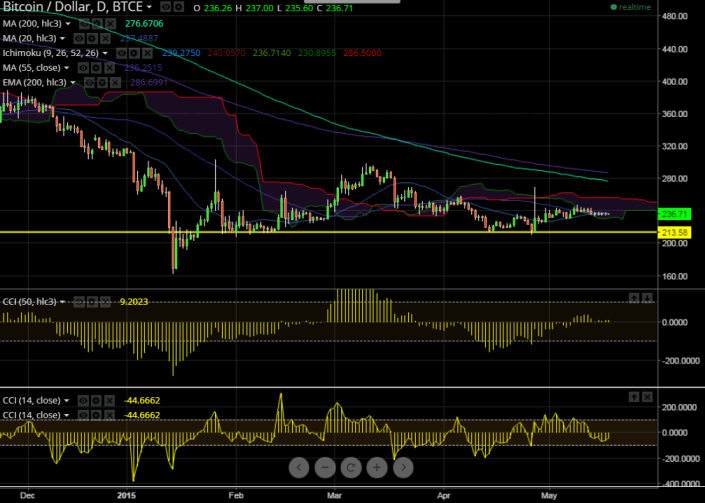The width and height of the screenshot is (705, 503).
Task: Hide the EMA (200, hlc3) line
Action: pyautogui.click(x=89, y=82)
